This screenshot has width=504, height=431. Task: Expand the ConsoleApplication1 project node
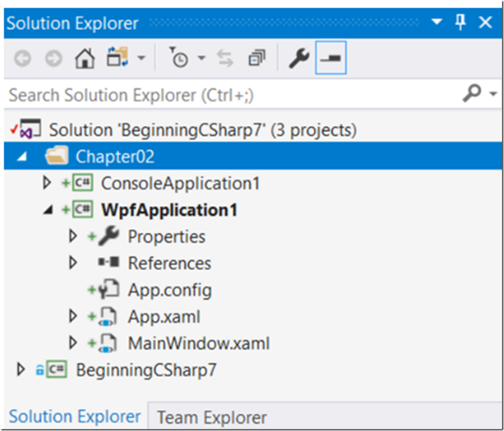point(46,182)
